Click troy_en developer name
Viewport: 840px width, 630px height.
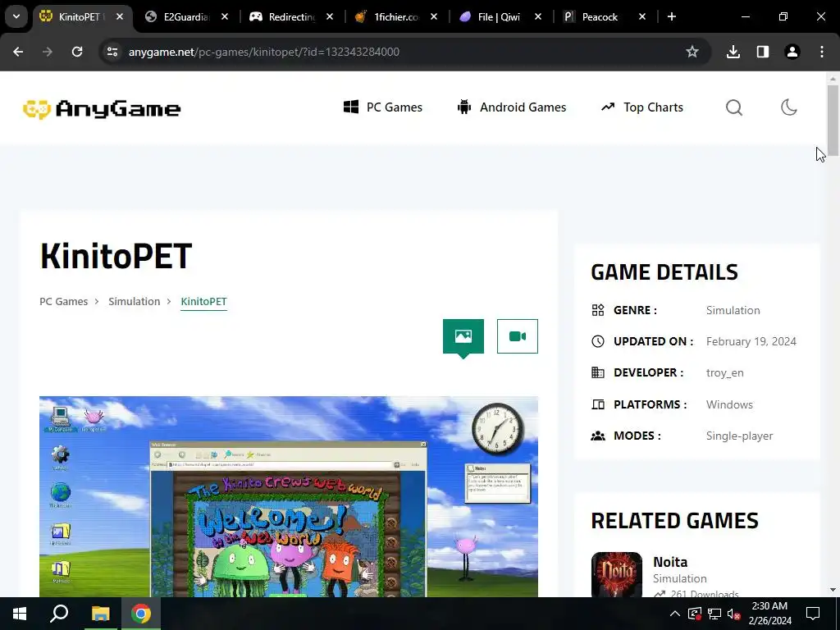pos(725,373)
